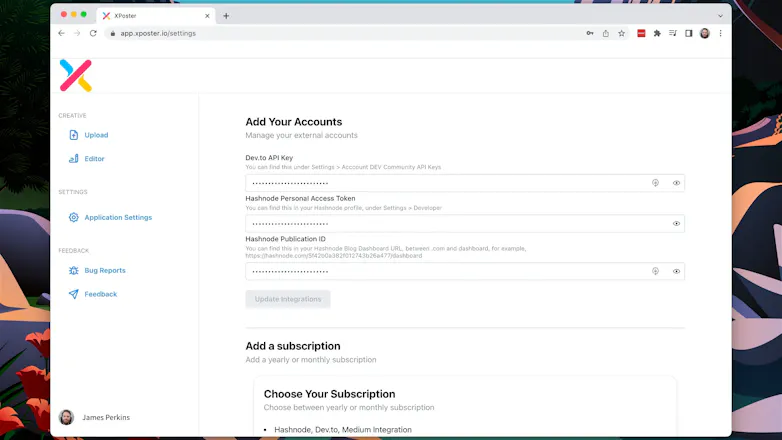
Task: Open Application Settings in sidebar
Action: click(118, 218)
